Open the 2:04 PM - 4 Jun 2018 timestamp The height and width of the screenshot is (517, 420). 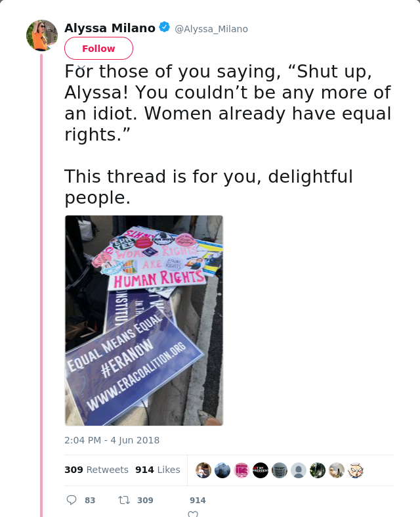pos(112,440)
